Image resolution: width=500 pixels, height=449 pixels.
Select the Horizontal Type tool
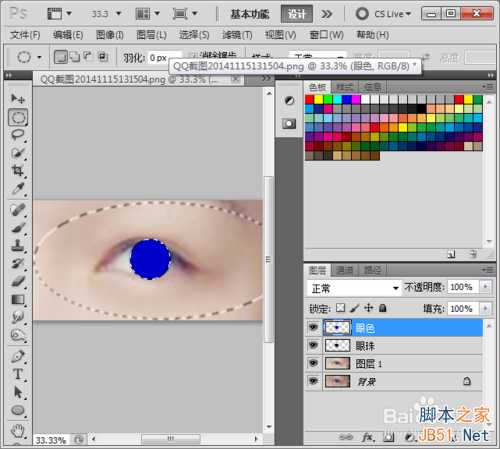[x=17, y=374]
